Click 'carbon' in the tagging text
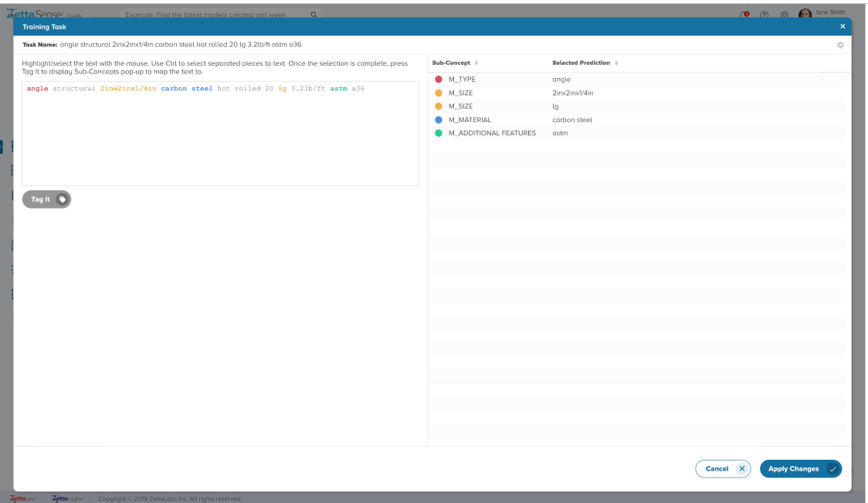The width and height of the screenshot is (868, 503). coord(174,89)
